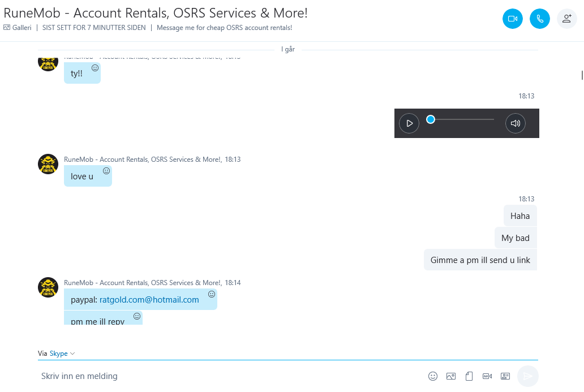The width and height of the screenshot is (584, 392).
Task: Click the send message button
Action: pos(528,376)
